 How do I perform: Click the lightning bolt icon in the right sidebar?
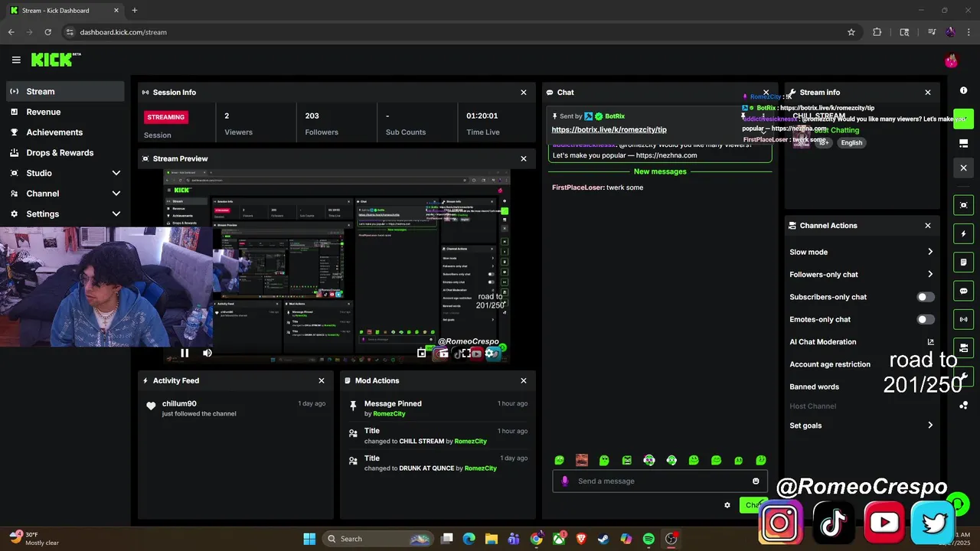(x=964, y=233)
